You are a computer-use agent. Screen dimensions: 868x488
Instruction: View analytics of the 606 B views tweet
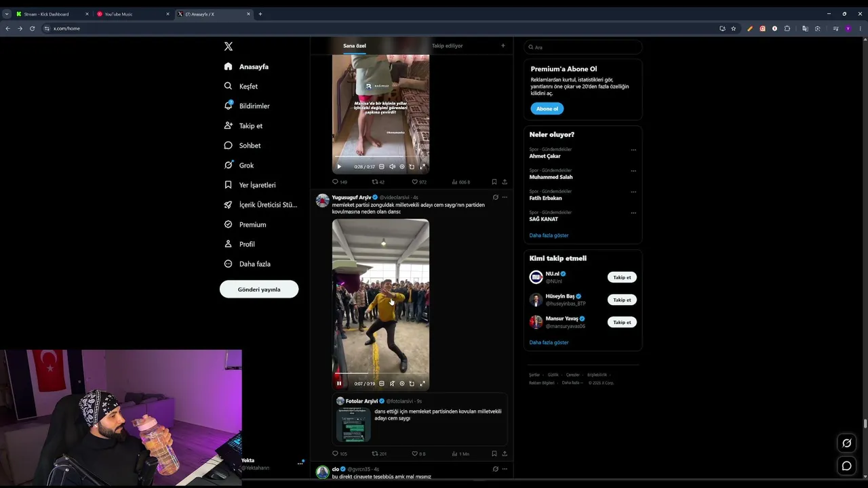pos(461,182)
